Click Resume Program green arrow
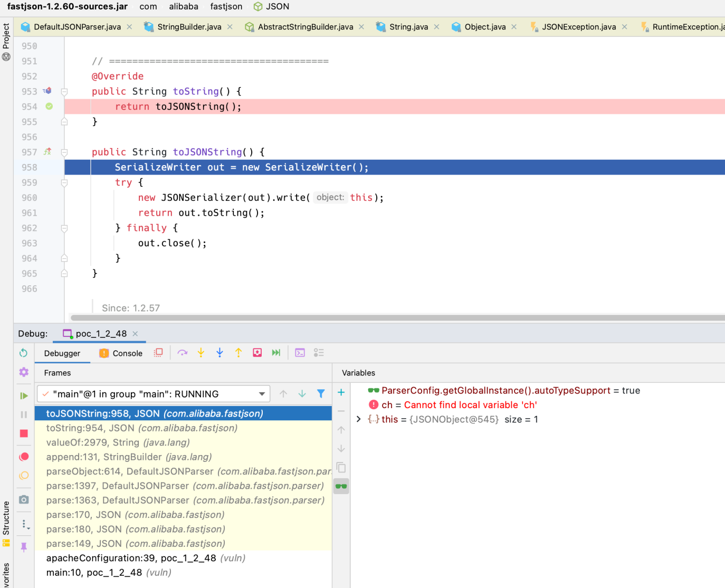725x588 pixels. pyautogui.click(x=24, y=396)
